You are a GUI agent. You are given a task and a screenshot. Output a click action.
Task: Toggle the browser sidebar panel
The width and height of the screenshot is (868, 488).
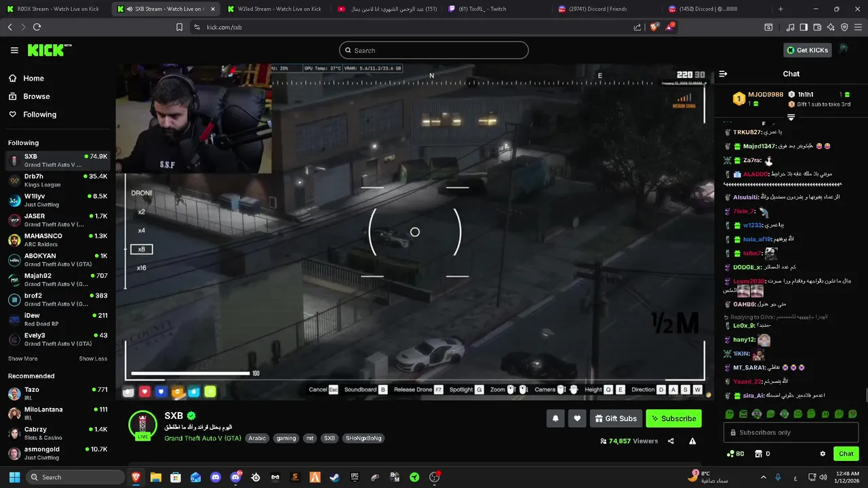point(804,27)
